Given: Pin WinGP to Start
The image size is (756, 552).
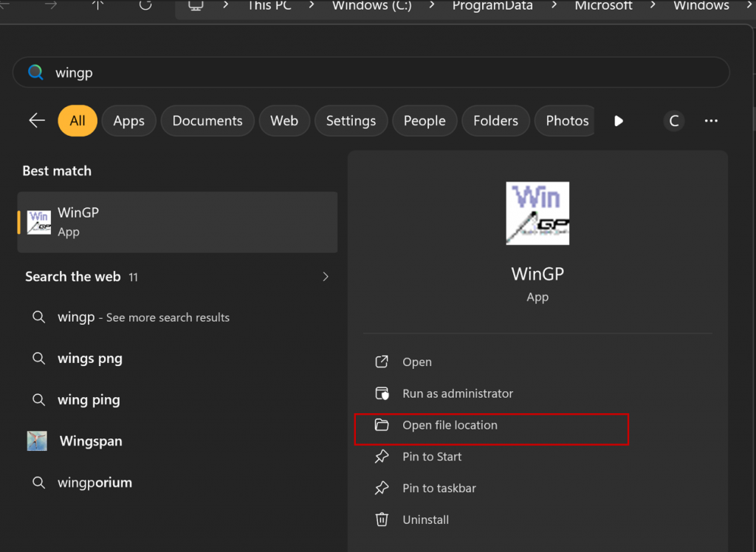Looking at the screenshot, I should [x=431, y=457].
